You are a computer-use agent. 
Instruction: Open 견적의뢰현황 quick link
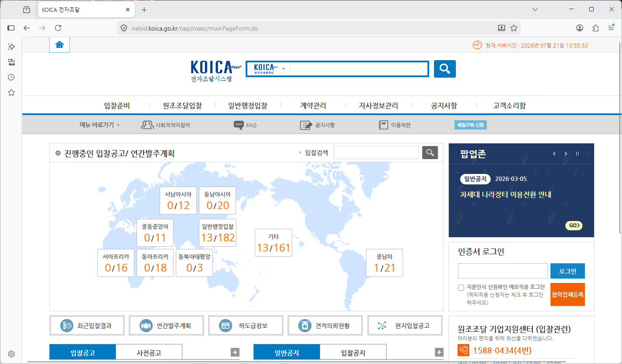325,326
